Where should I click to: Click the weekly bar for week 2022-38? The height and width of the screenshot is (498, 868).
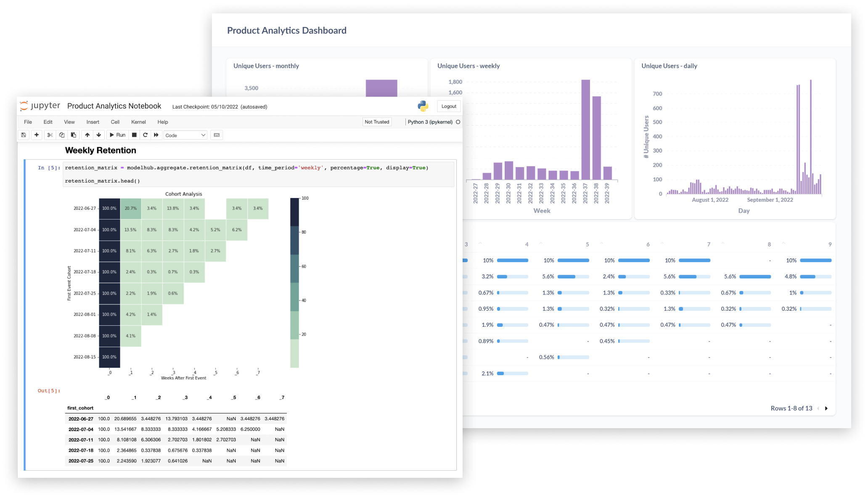(x=596, y=138)
